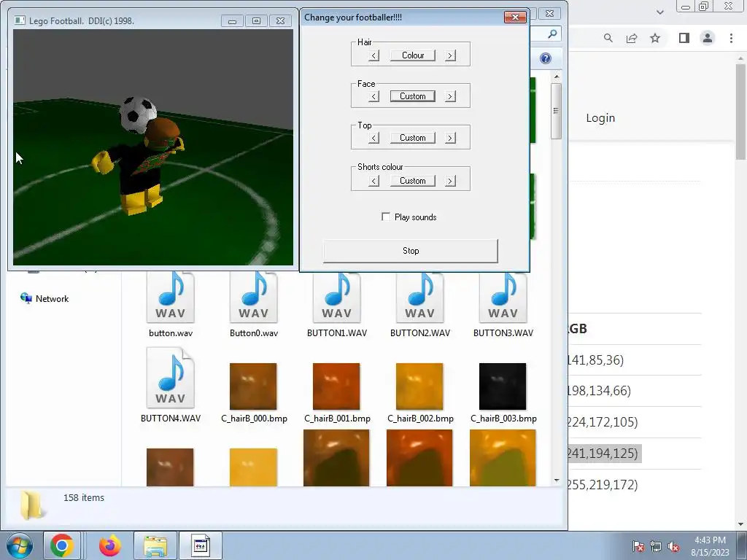This screenshot has height=560, width=747.
Task: Select previous Hair option arrow
Action: tap(374, 55)
